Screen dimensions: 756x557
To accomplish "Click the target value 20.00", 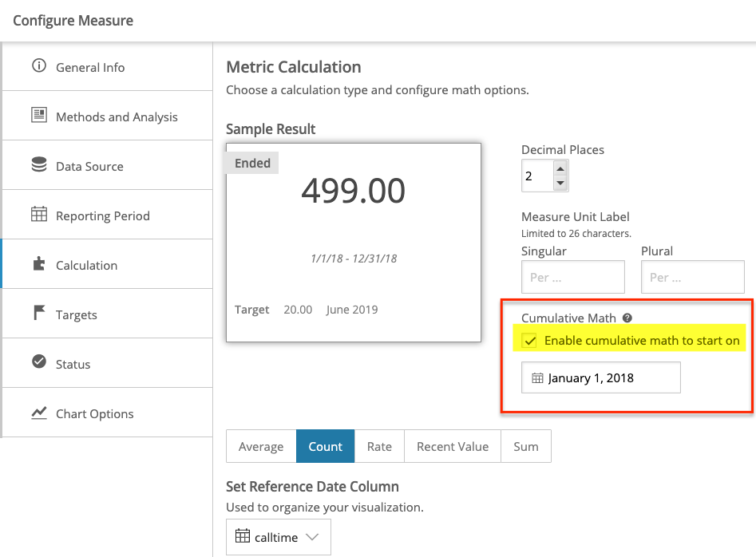I will click(298, 310).
